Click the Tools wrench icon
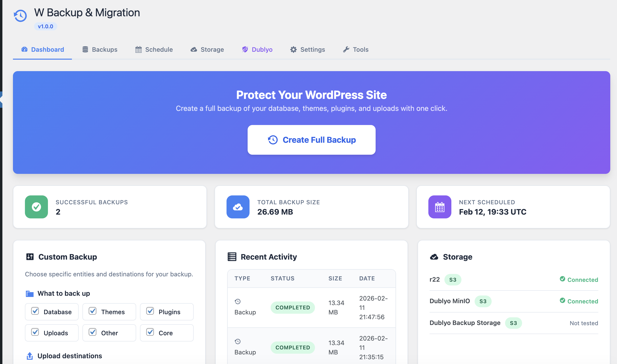 pyautogui.click(x=346, y=49)
